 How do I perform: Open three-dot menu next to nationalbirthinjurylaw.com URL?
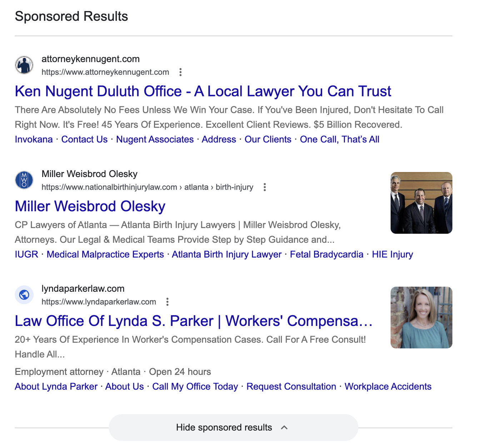pyautogui.click(x=265, y=187)
